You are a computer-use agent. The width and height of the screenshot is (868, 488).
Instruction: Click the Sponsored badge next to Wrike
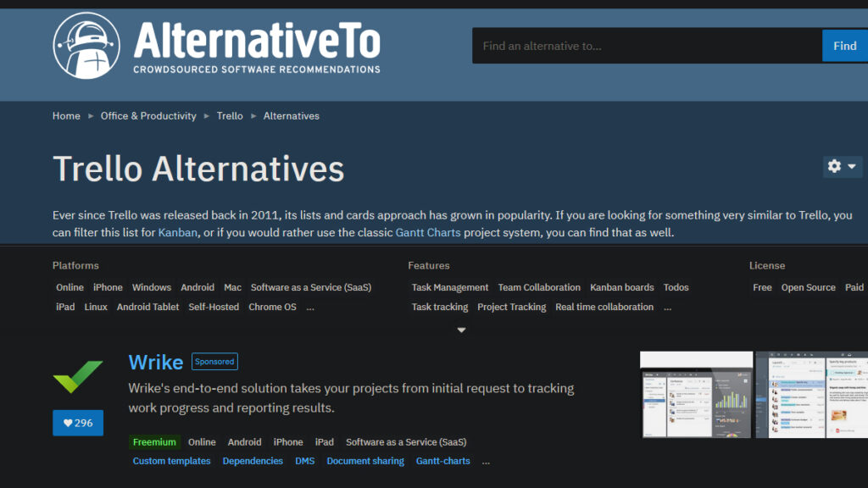tap(214, 361)
